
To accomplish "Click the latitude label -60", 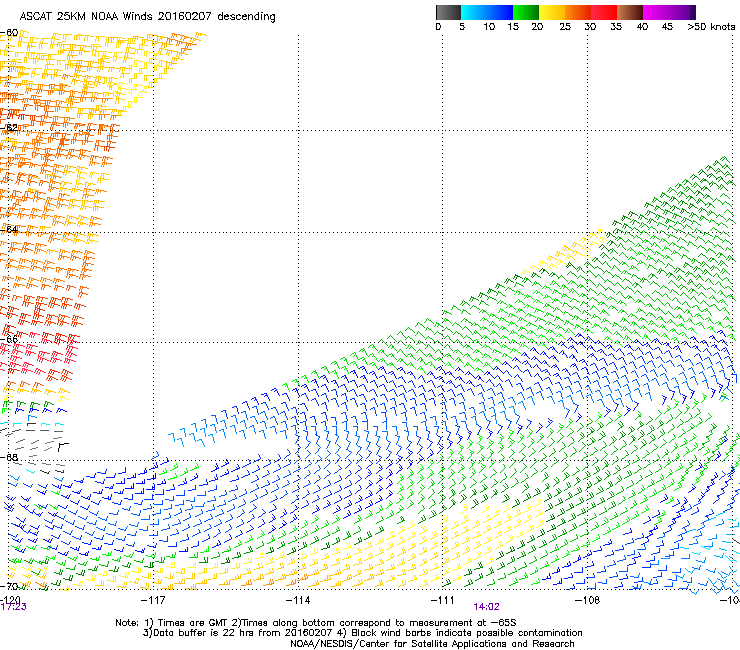I will 9,33.
